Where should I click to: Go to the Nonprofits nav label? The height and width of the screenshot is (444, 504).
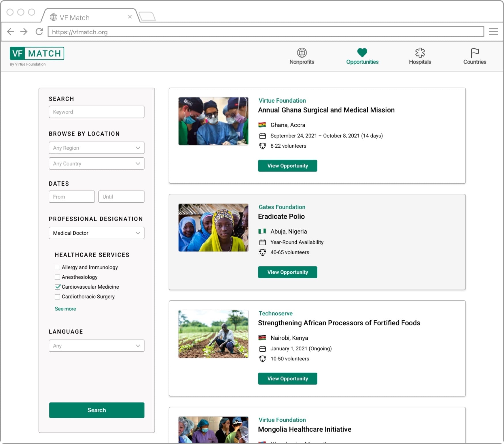click(x=302, y=62)
